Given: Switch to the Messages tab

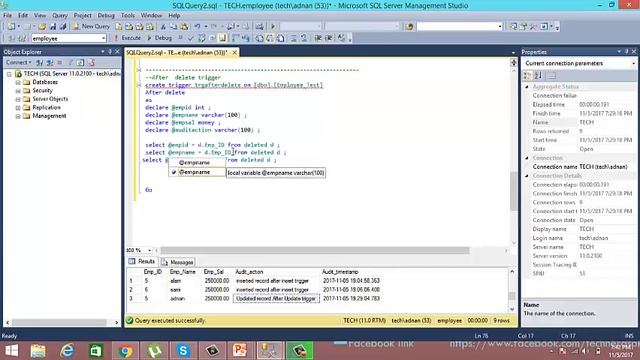Looking at the screenshot, I should [x=178, y=262].
